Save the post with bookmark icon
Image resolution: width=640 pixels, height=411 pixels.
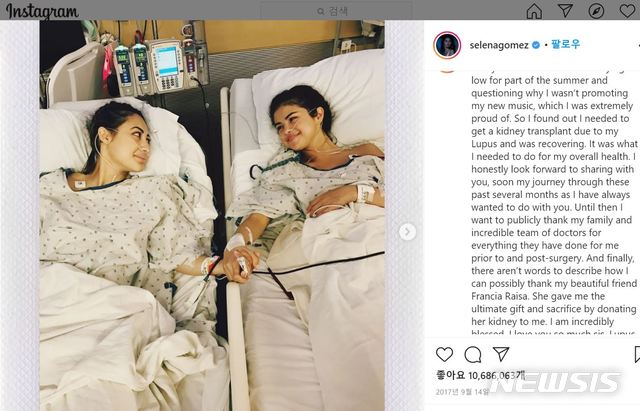tap(637, 354)
